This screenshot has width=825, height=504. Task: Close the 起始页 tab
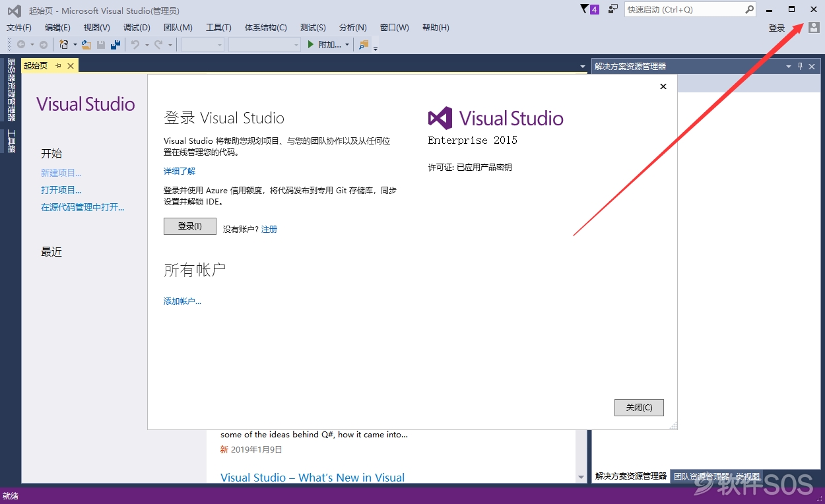71,66
